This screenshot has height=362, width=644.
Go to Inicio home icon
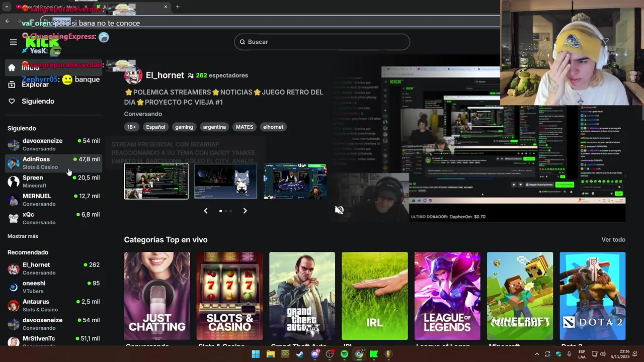tap(12, 68)
